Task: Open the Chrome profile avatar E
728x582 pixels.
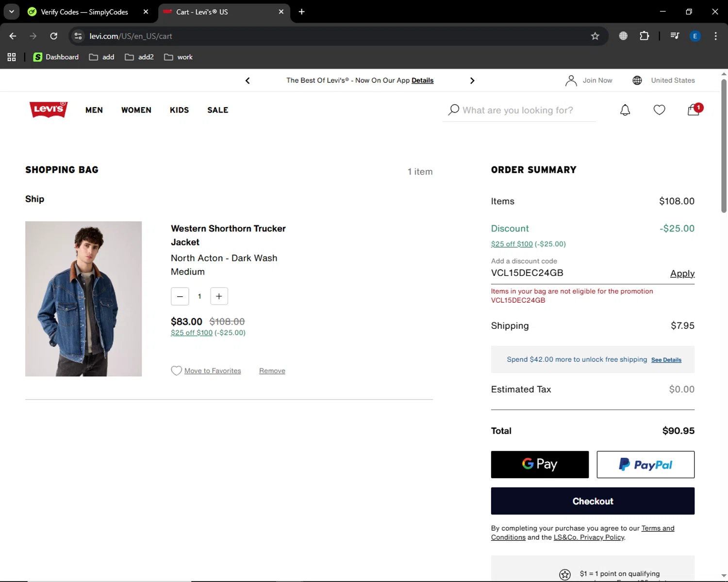Action: 695,36
